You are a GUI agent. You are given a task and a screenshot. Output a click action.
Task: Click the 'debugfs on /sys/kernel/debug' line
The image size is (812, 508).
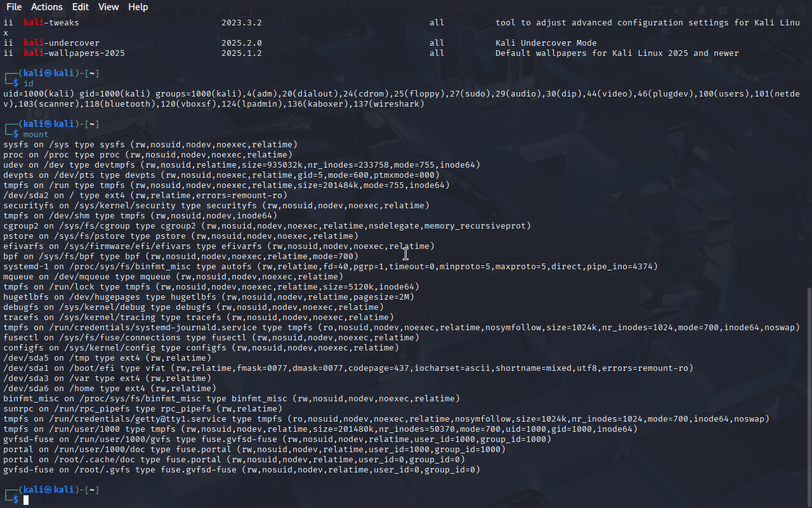click(x=193, y=307)
